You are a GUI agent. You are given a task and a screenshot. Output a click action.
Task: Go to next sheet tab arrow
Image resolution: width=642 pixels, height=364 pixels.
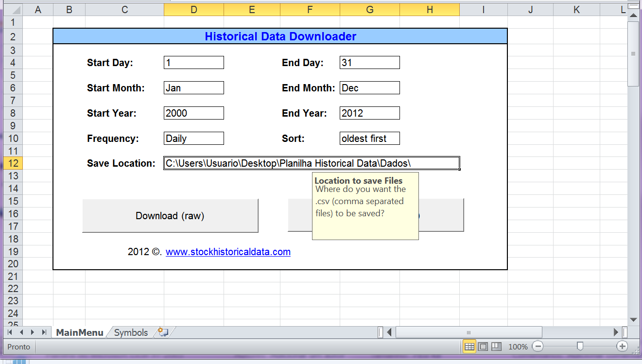tap(33, 332)
